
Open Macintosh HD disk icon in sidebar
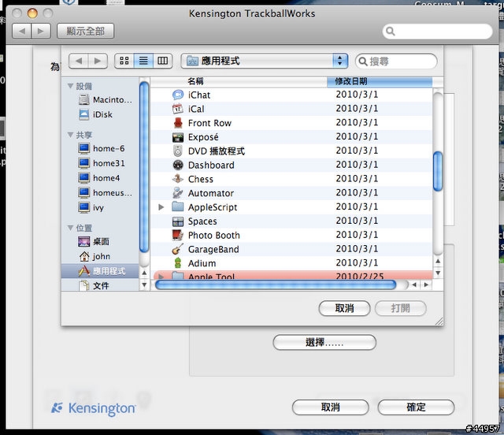pos(84,100)
